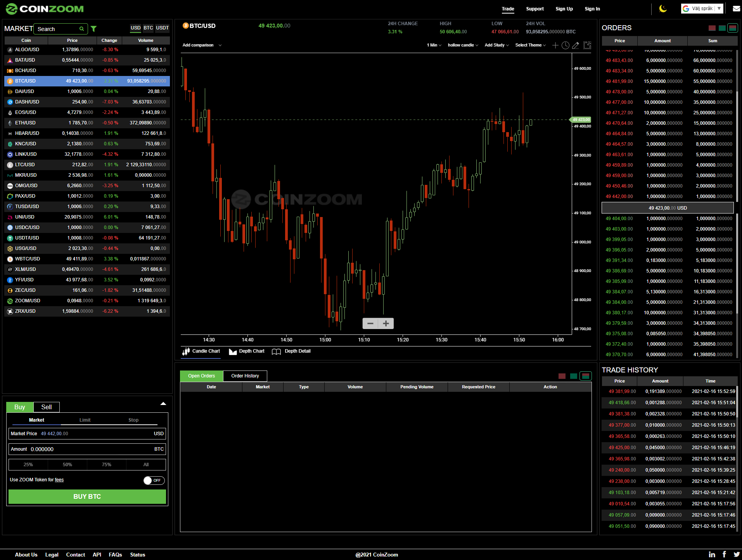Image resolution: width=742 pixels, height=560 pixels.
Task: Toggle Use ZOOM Token for fees switch
Action: pos(154,481)
